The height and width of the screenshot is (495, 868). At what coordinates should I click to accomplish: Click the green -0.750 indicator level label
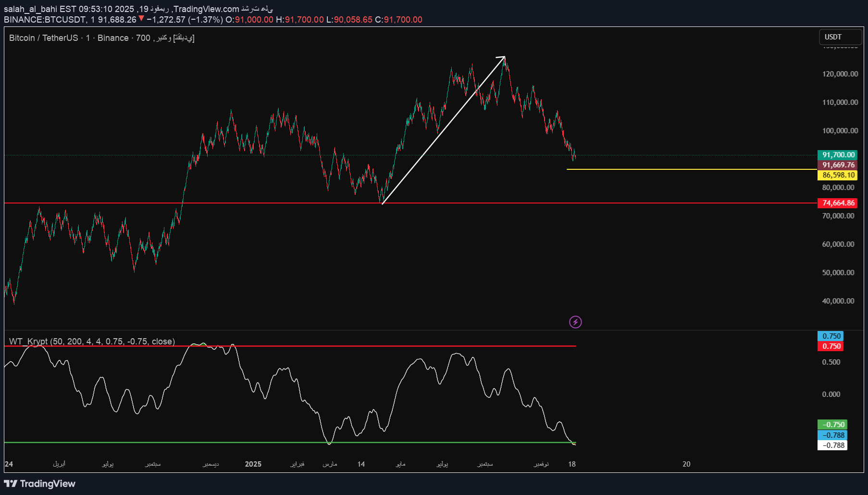(x=832, y=425)
